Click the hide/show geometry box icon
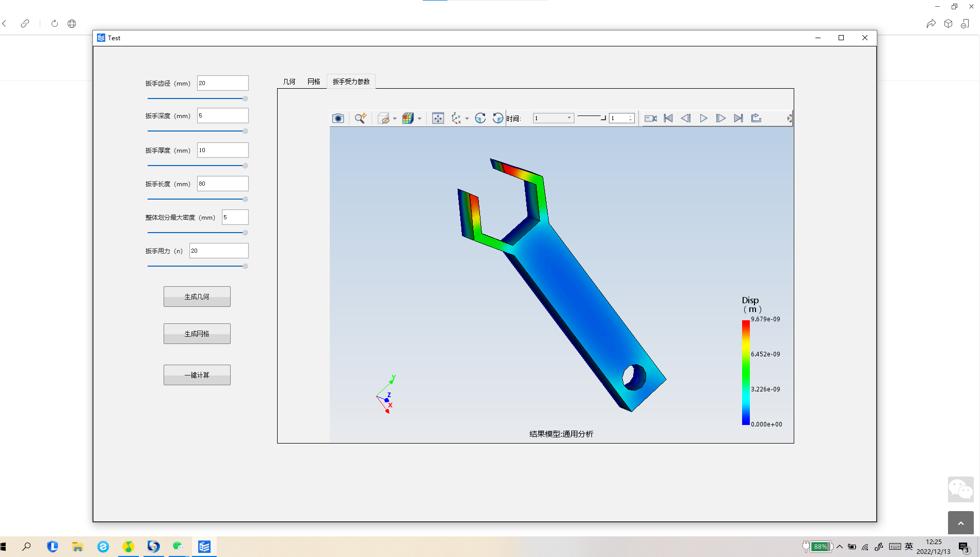980x557 pixels. coord(383,118)
